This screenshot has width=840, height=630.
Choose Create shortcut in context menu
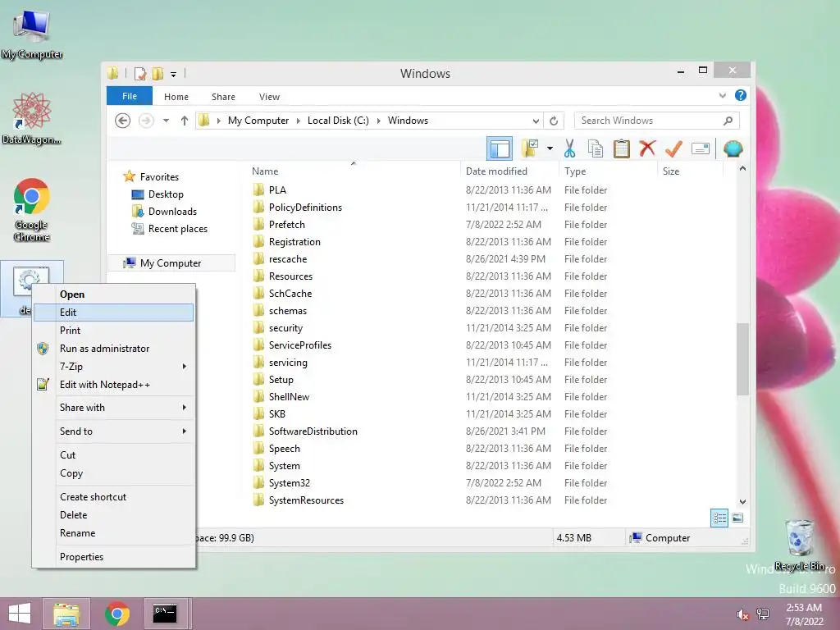[x=113, y=496]
